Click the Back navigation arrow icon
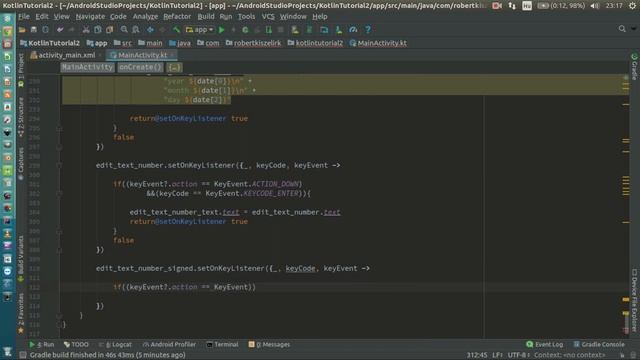Viewport: 640px width, 360px height. (150, 30)
